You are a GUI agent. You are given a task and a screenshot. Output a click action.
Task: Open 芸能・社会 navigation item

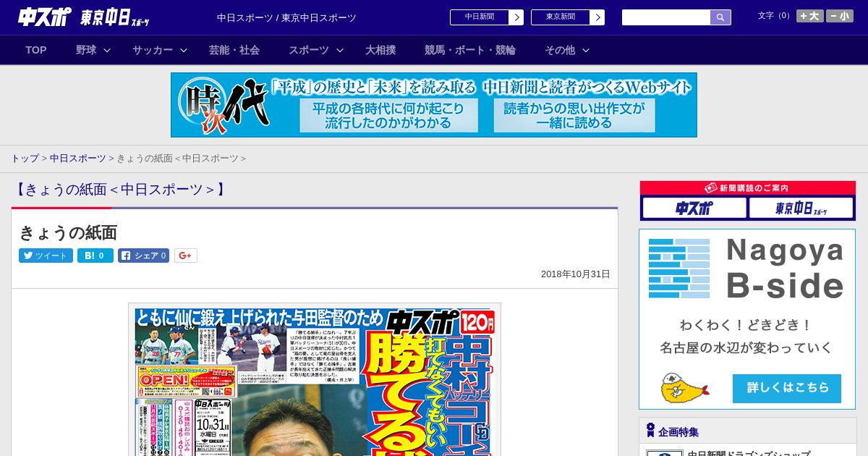tap(234, 50)
